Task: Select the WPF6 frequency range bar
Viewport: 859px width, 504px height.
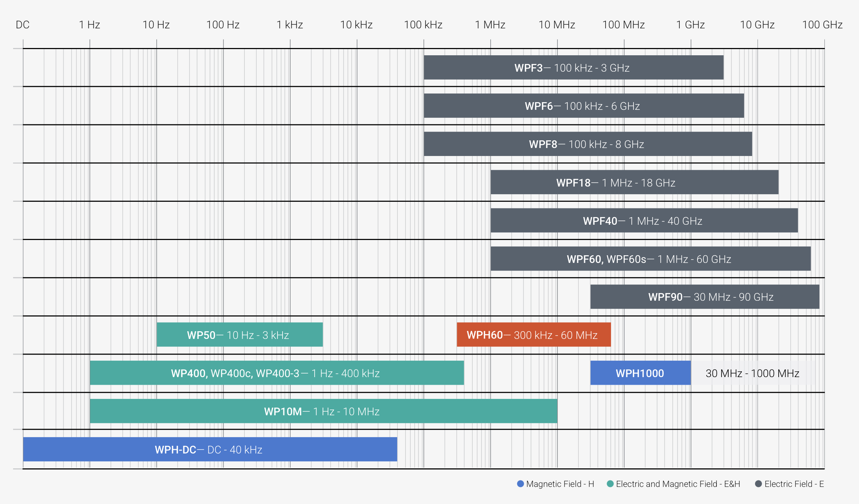Action: 583,106
